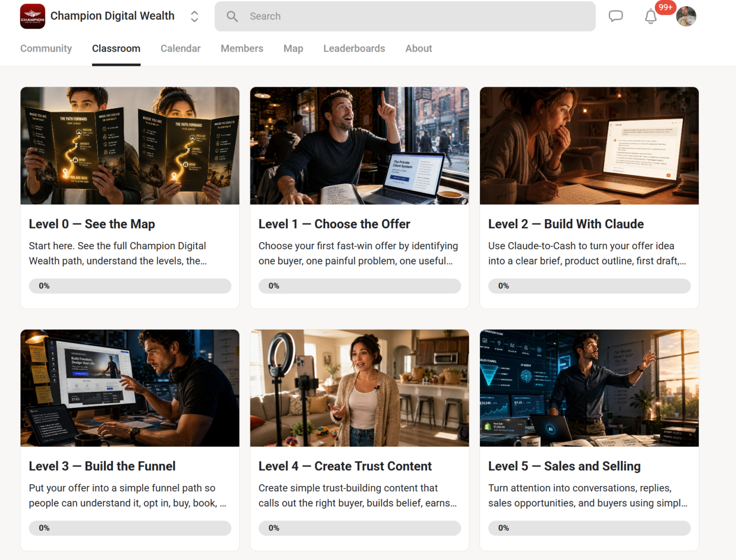Open the user profile avatar
The height and width of the screenshot is (560, 736).
click(686, 16)
